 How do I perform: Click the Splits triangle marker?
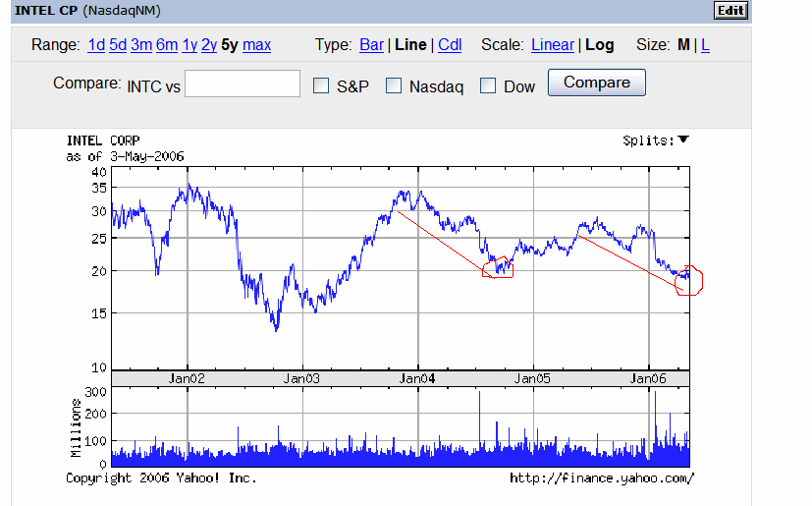683,140
